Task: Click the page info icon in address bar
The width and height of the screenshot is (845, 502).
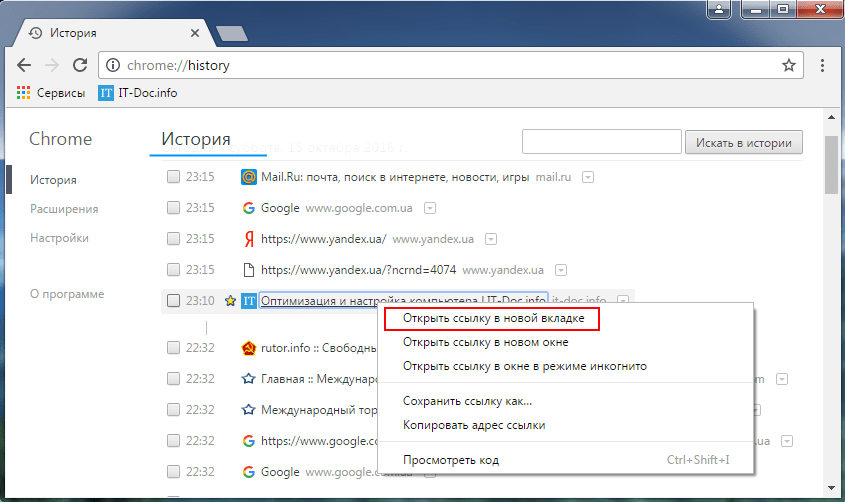Action: coord(113,65)
